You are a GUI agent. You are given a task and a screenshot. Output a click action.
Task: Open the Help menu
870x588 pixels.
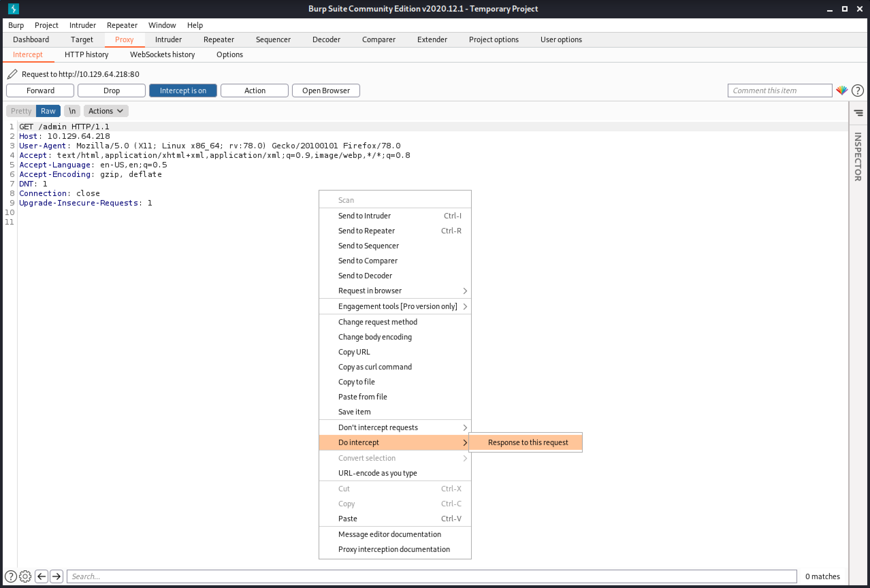pos(195,25)
